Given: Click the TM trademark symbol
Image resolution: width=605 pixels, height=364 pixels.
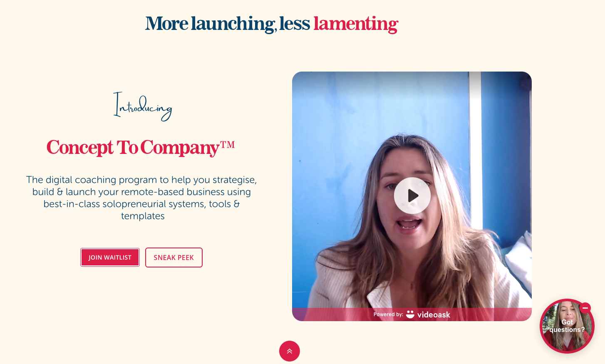Looking at the screenshot, I should click(x=228, y=144).
